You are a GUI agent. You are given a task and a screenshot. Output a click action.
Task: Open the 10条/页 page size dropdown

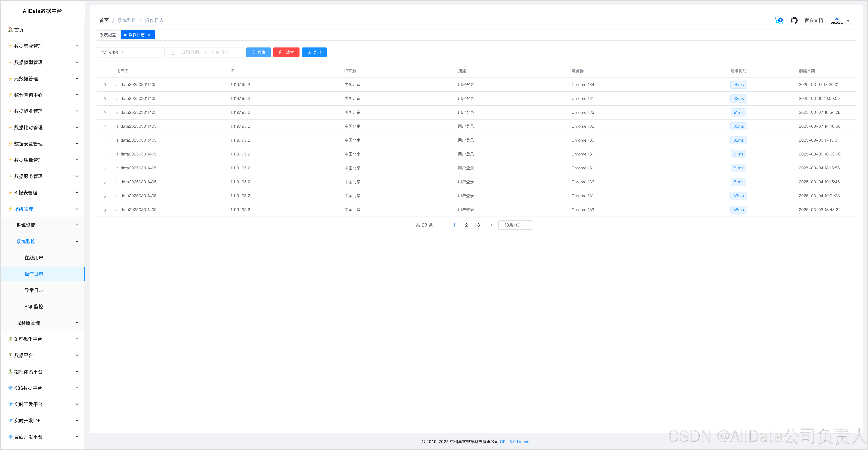(515, 225)
